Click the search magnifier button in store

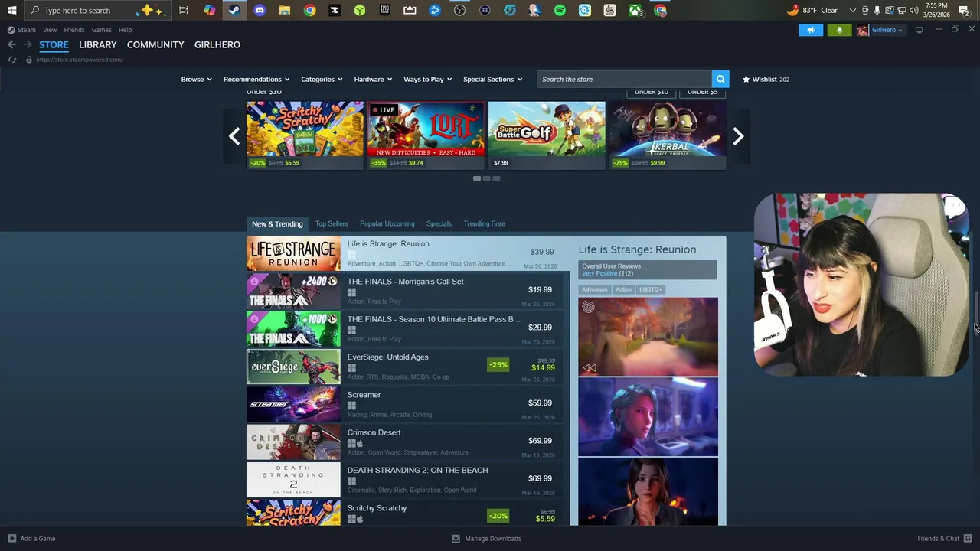720,79
